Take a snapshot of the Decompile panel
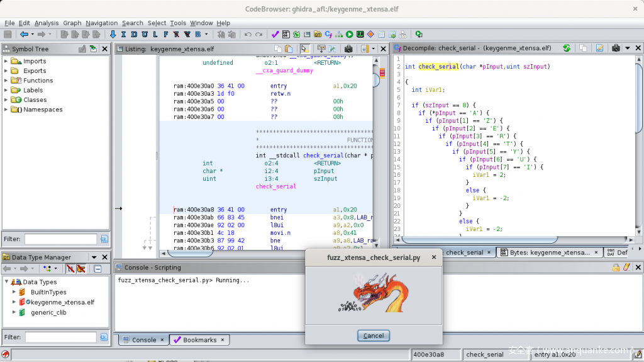The image size is (644, 362). 616,48
